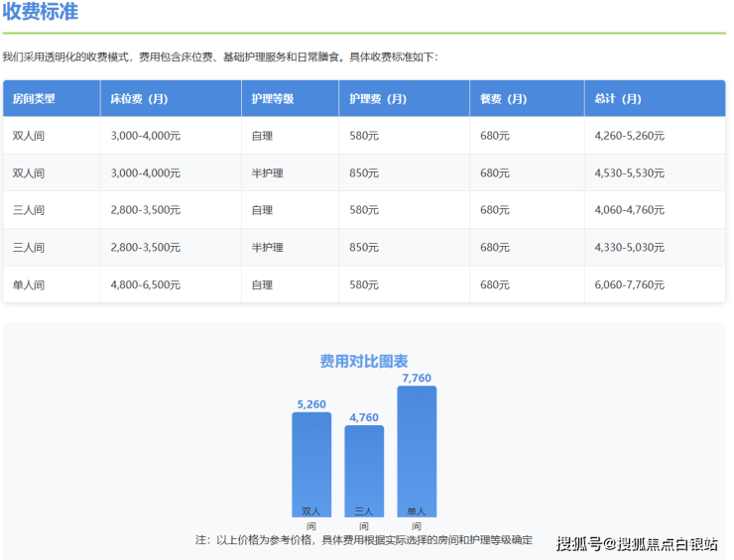This screenshot has height=560, width=734.
Task: Select the 4,060-4,760元 total cell
Action: 629,210
